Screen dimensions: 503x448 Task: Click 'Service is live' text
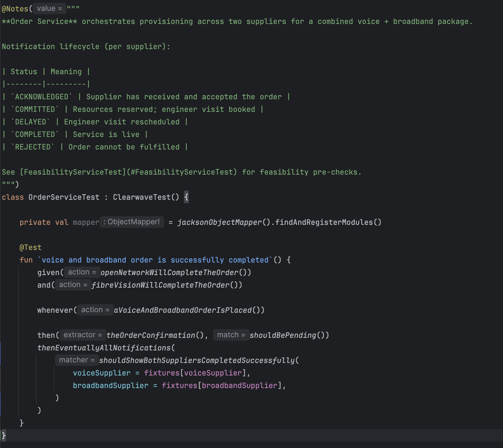(x=106, y=134)
